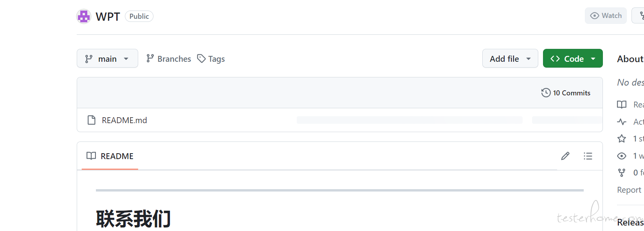
Task: Open the green Code dropdown
Action: (573, 58)
